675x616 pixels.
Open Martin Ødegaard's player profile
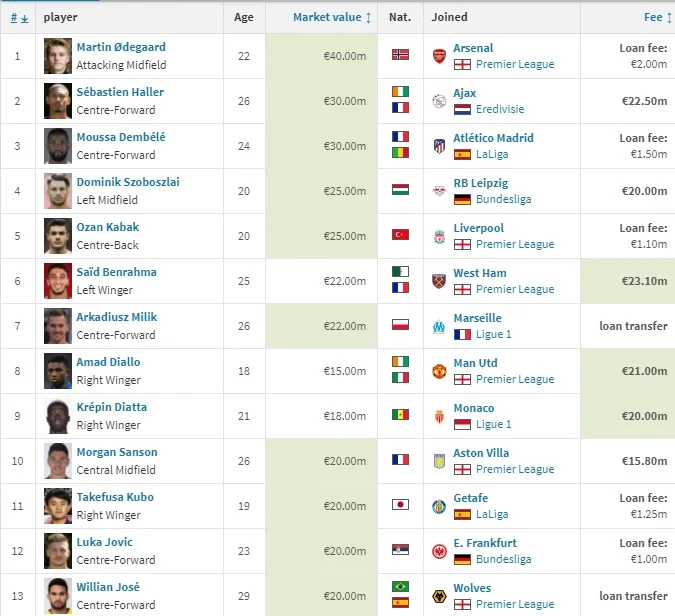click(119, 47)
